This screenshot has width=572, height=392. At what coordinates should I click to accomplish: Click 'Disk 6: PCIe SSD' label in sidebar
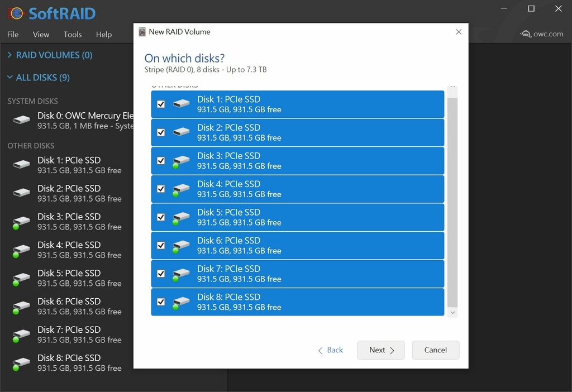[69, 301]
